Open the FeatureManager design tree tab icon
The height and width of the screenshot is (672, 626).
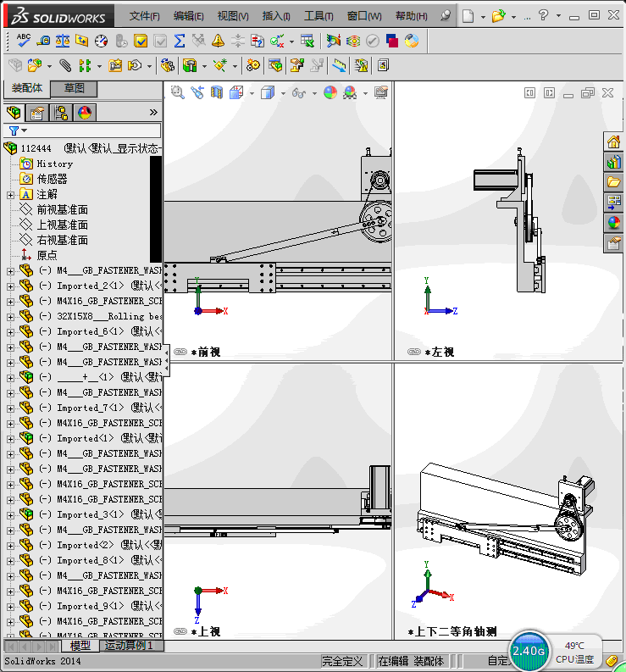[x=14, y=113]
